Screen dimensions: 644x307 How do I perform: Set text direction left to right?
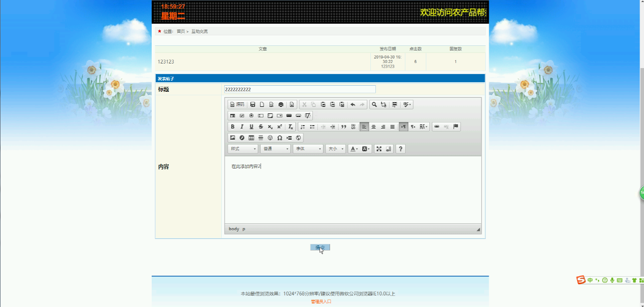[x=404, y=127]
